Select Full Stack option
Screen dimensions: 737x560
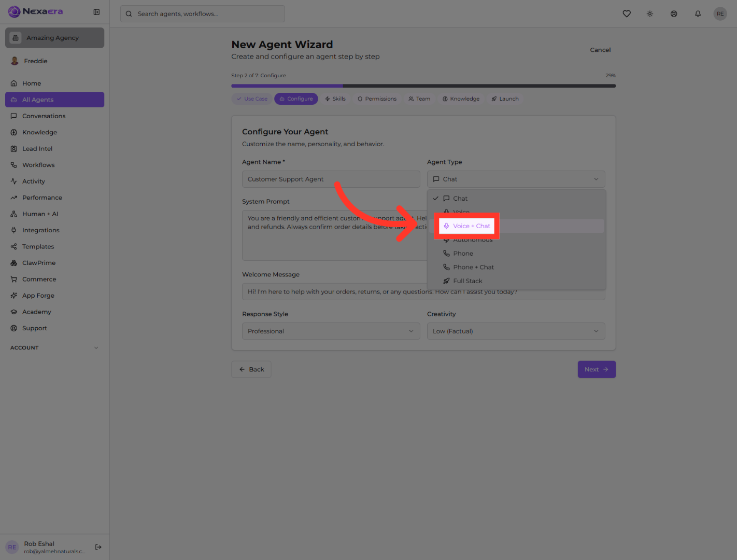516,281
